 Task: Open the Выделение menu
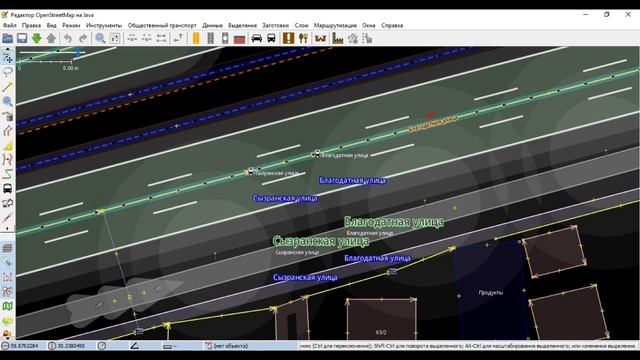(x=242, y=25)
